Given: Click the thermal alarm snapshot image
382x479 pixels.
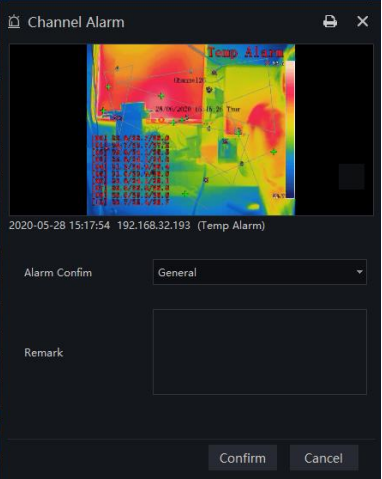Looking at the screenshot, I should [x=191, y=129].
